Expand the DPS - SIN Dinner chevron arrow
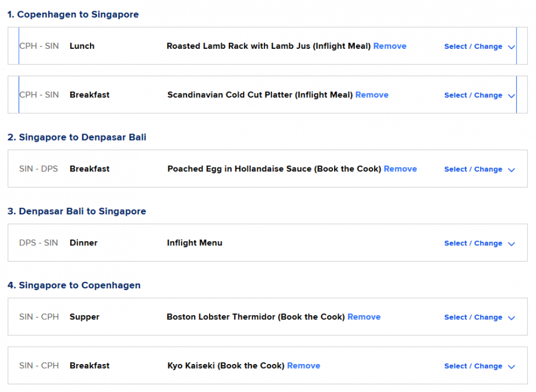Screen dimensions: 536x392 click(x=511, y=244)
